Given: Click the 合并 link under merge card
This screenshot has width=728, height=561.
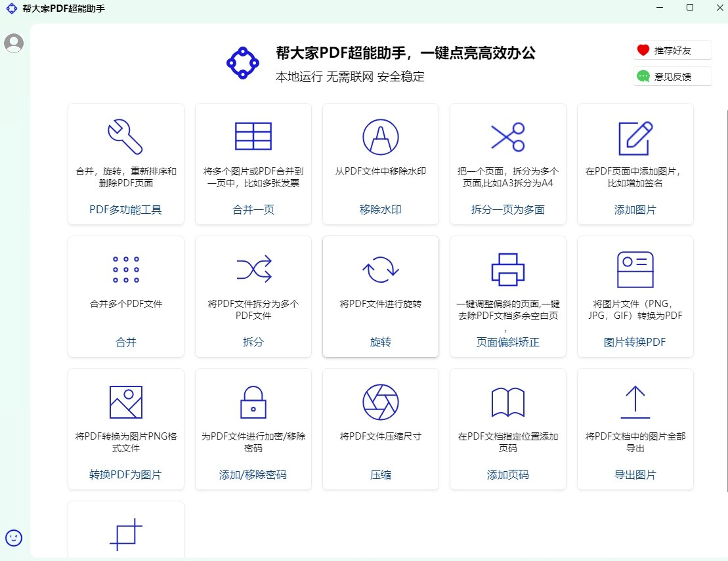Looking at the screenshot, I should tap(126, 343).
